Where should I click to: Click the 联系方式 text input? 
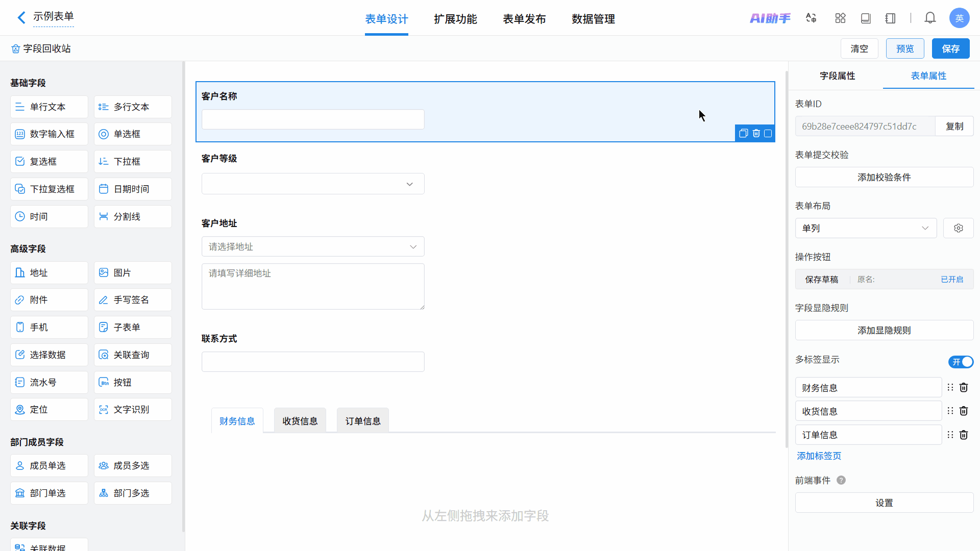[x=313, y=362]
